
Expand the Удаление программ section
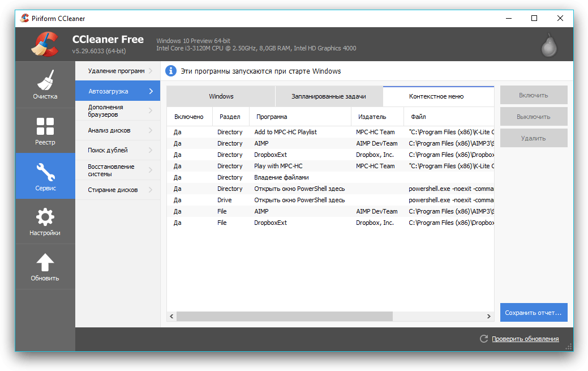tap(117, 71)
